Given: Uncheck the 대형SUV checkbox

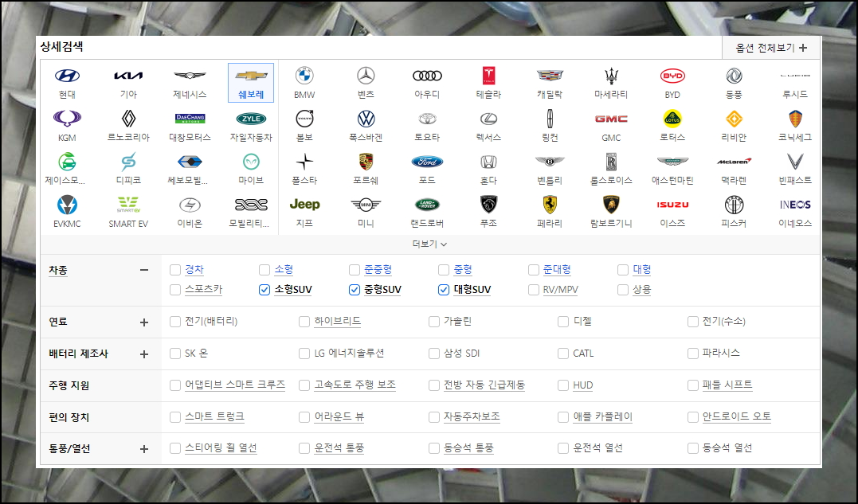Looking at the screenshot, I should point(444,290).
